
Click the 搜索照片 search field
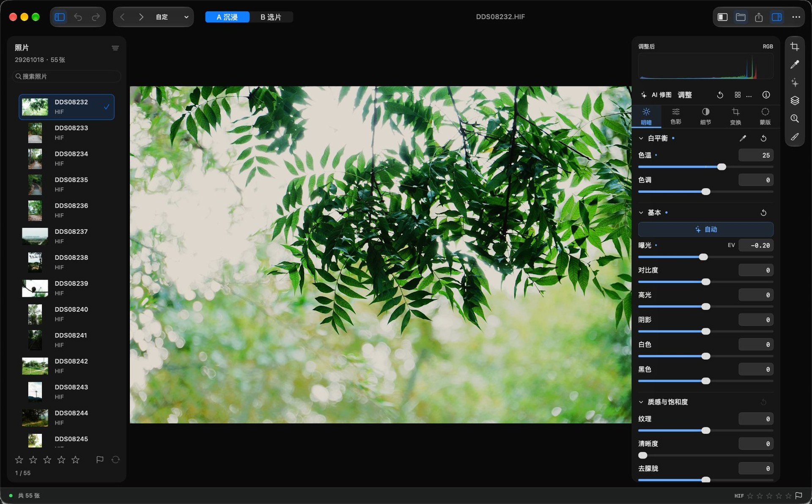67,77
